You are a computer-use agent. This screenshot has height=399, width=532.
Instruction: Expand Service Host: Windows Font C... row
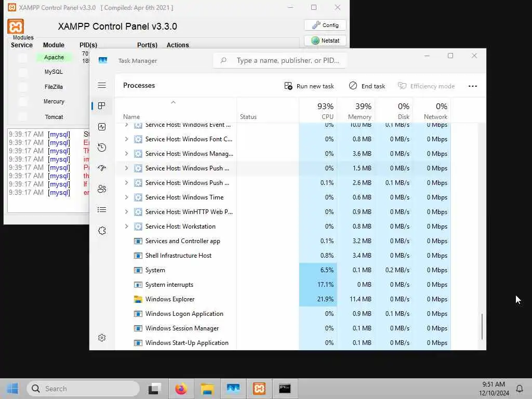tap(126, 139)
